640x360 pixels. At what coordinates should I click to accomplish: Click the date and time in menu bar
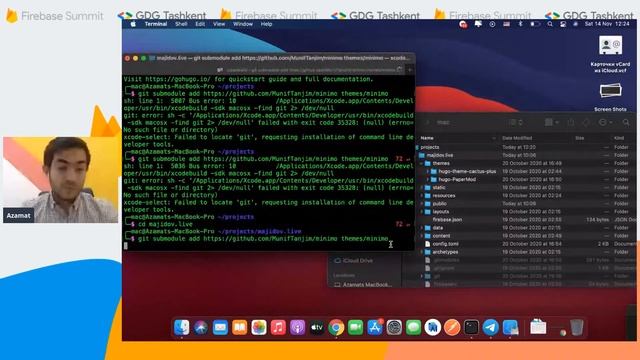coord(607,24)
